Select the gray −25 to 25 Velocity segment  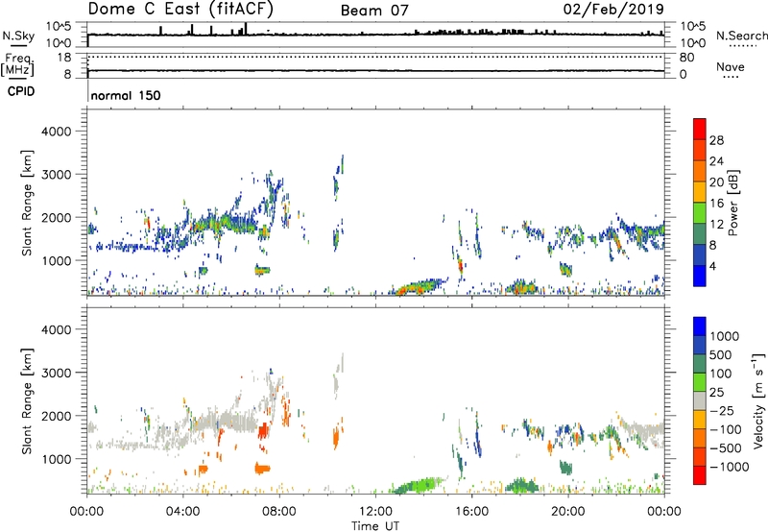point(700,401)
